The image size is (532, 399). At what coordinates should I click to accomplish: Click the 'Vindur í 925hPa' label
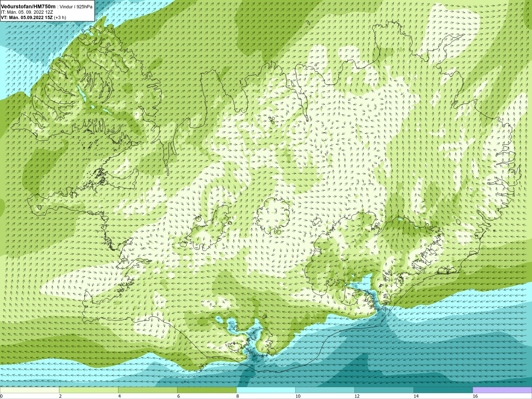pyautogui.click(x=76, y=7)
